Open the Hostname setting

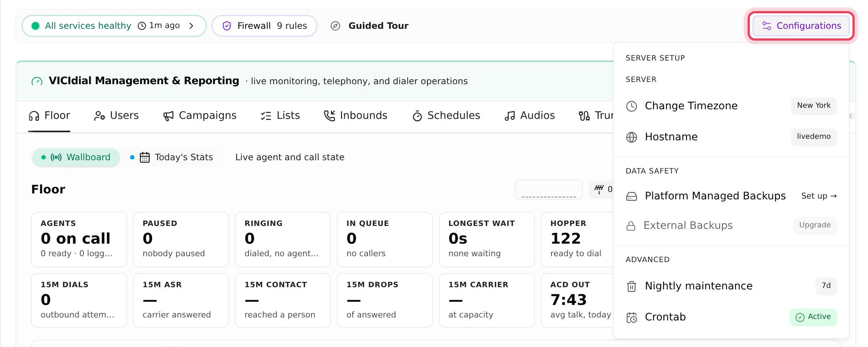(x=731, y=137)
